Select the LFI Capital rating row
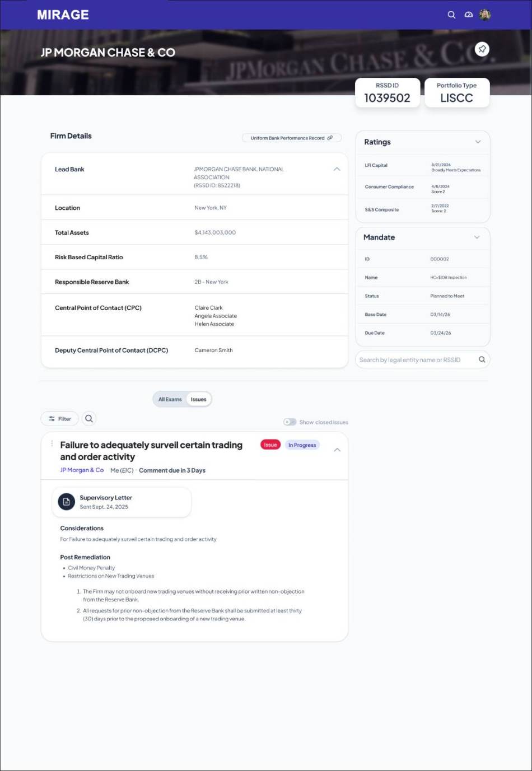Image resolution: width=532 pixels, height=771 pixels. tap(423, 167)
